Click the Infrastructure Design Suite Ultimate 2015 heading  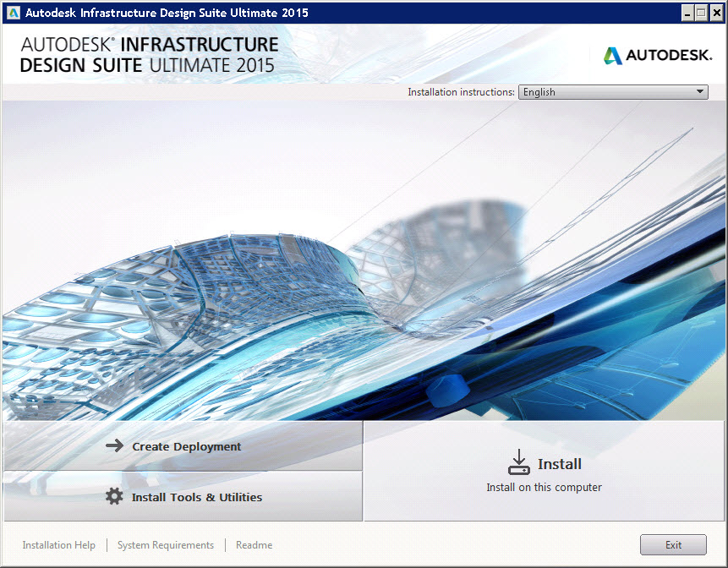149,55
